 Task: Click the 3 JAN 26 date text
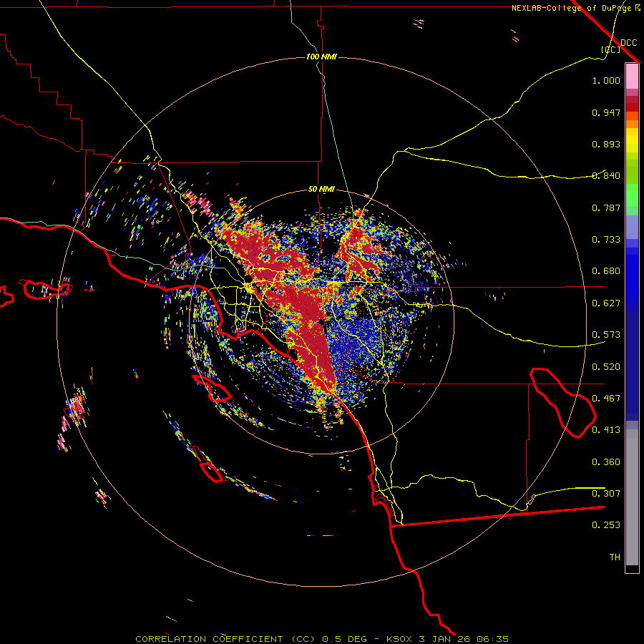[445, 639]
